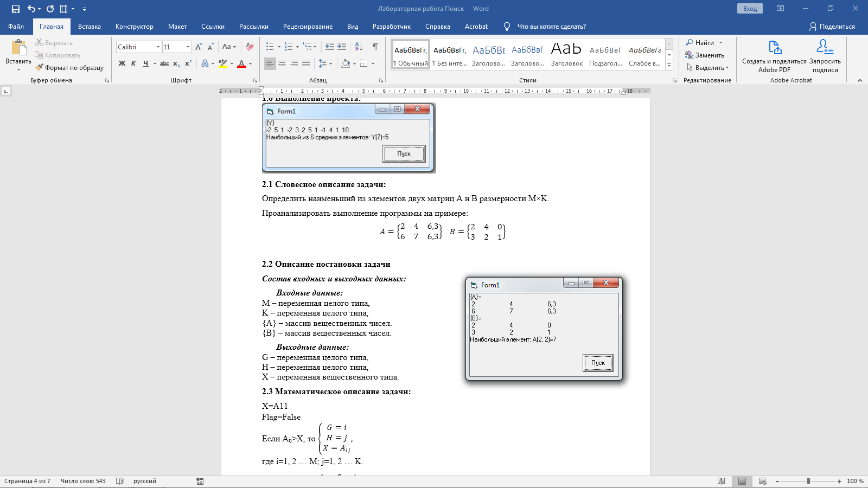Sort the selection alphabetically
The width and height of the screenshot is (868, 488).
[359, 47]
